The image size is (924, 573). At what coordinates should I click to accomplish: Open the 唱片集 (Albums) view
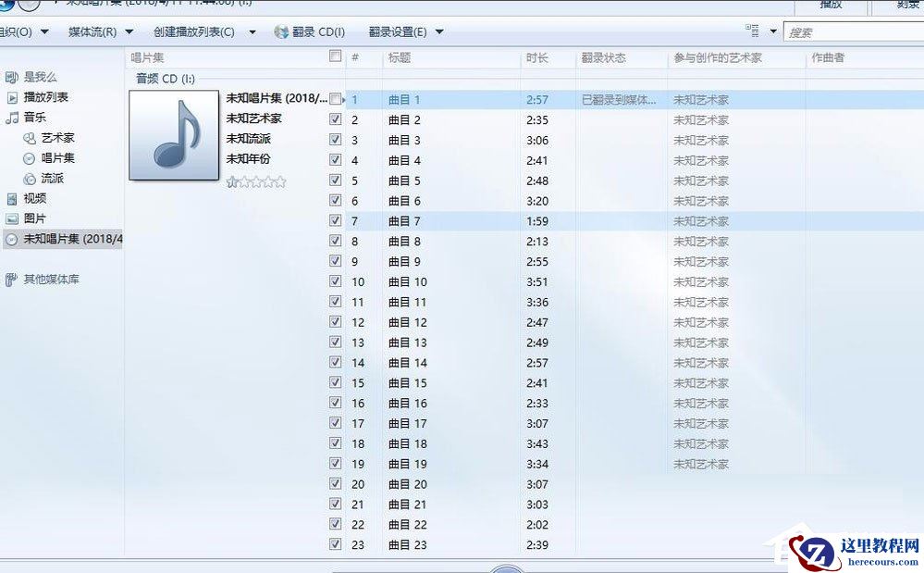pyautogui.click(x=59, y=158)
